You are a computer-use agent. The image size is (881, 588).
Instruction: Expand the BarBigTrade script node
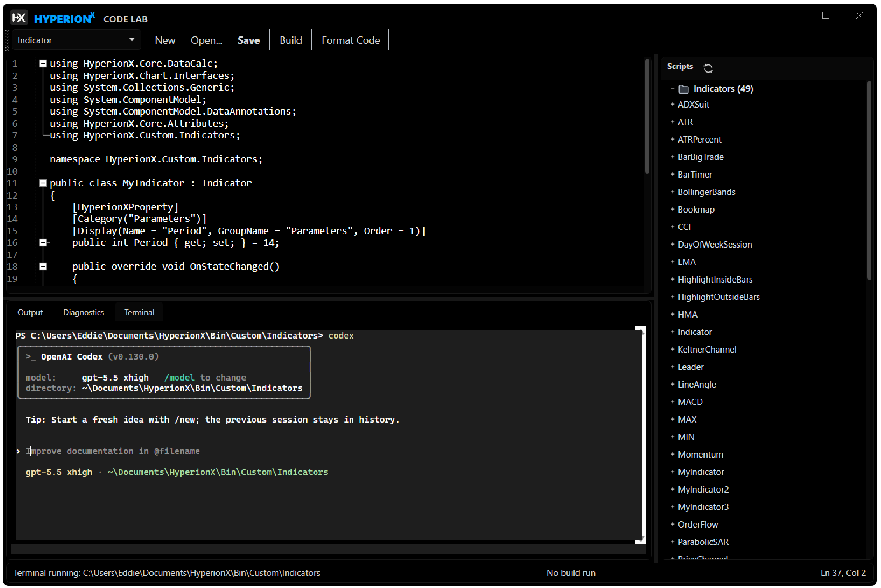point(672,157)
